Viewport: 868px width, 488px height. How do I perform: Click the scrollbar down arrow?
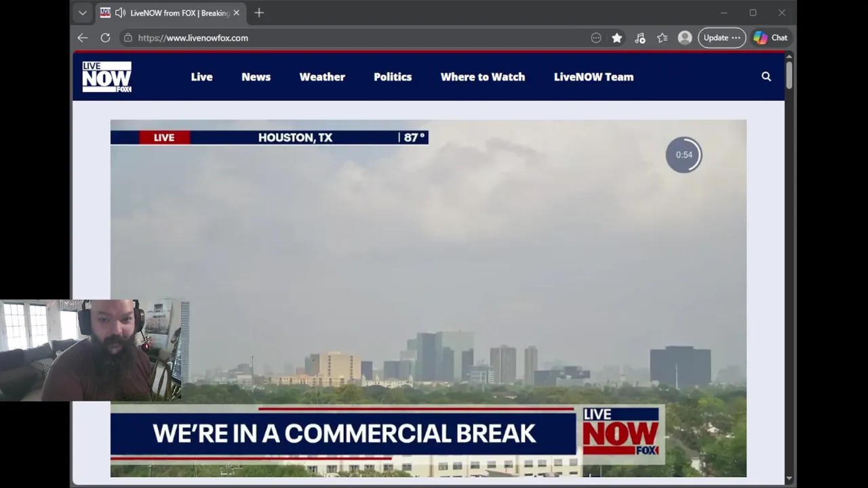789,479
